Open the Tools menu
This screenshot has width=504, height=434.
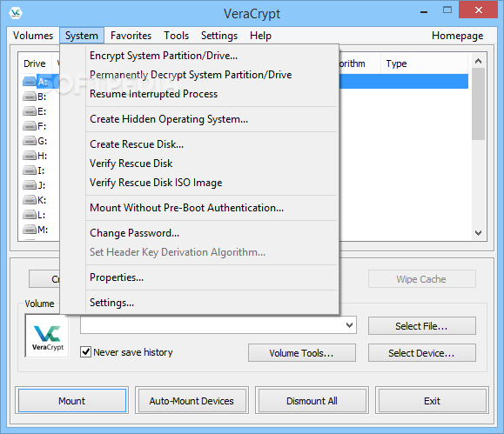176,36
